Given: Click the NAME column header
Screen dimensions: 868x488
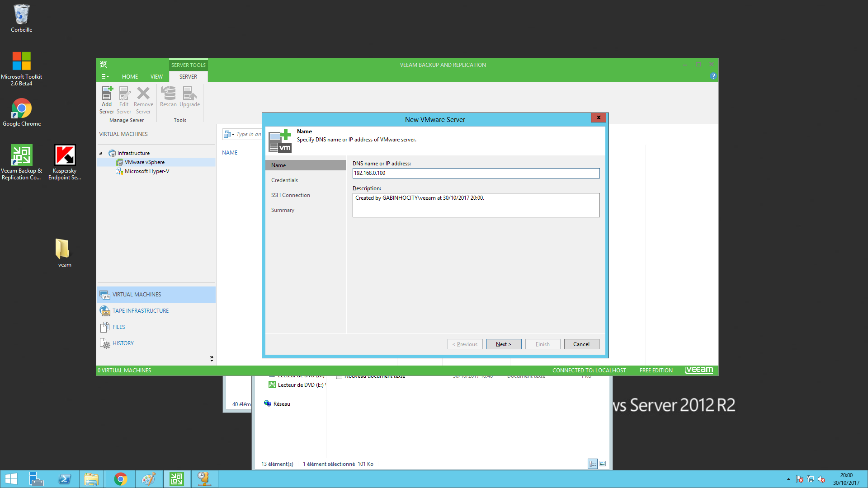Looking at the screenshot, I should coord(230,153).
